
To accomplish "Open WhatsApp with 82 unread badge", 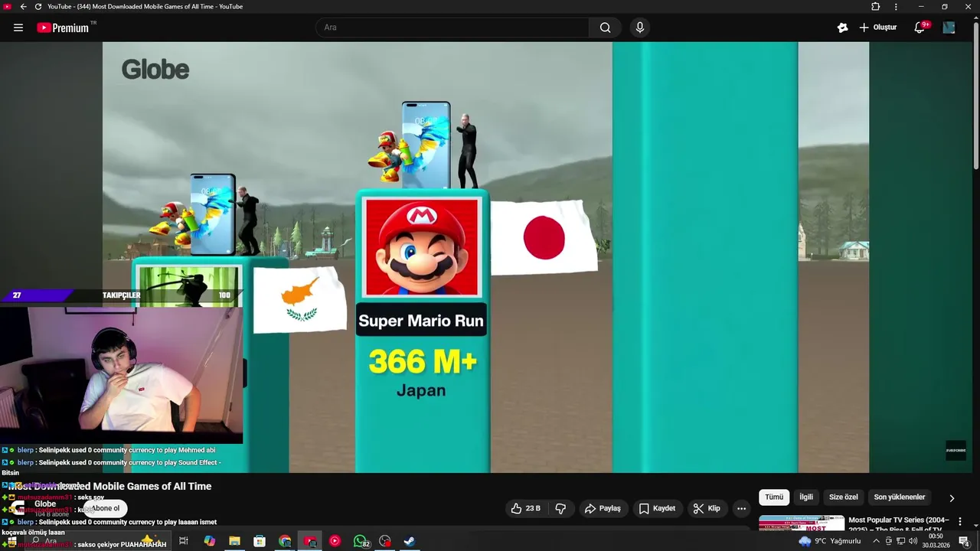I will tap(361, 541).
